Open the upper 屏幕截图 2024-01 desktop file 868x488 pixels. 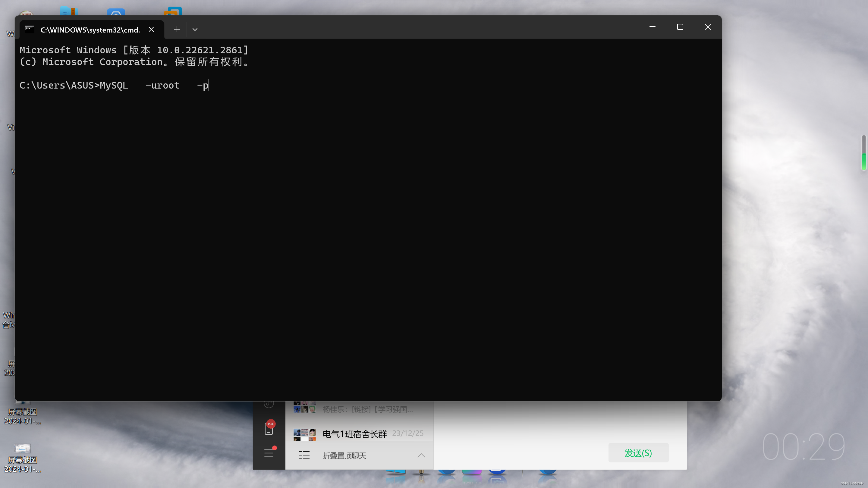23,413
